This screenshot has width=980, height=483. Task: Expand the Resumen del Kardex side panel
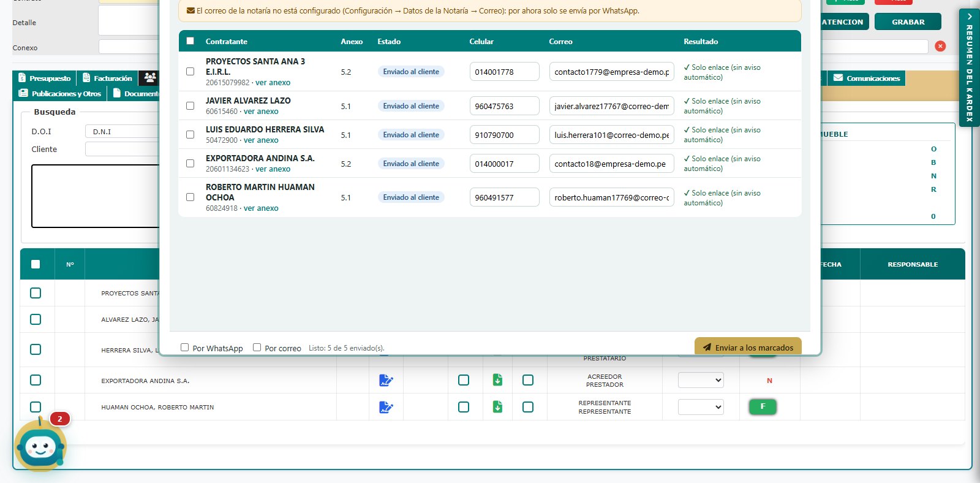(970, 67)
